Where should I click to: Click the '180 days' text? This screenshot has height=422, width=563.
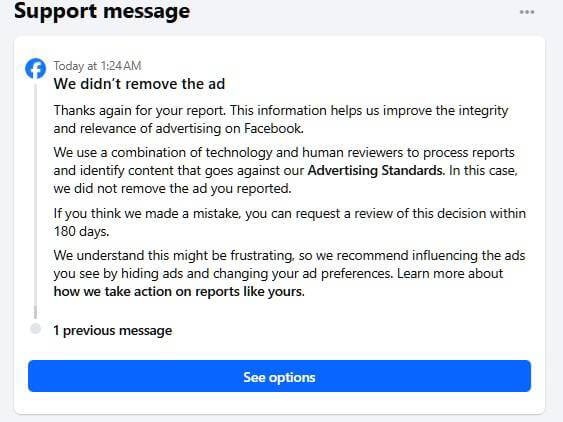click(81, 232)
